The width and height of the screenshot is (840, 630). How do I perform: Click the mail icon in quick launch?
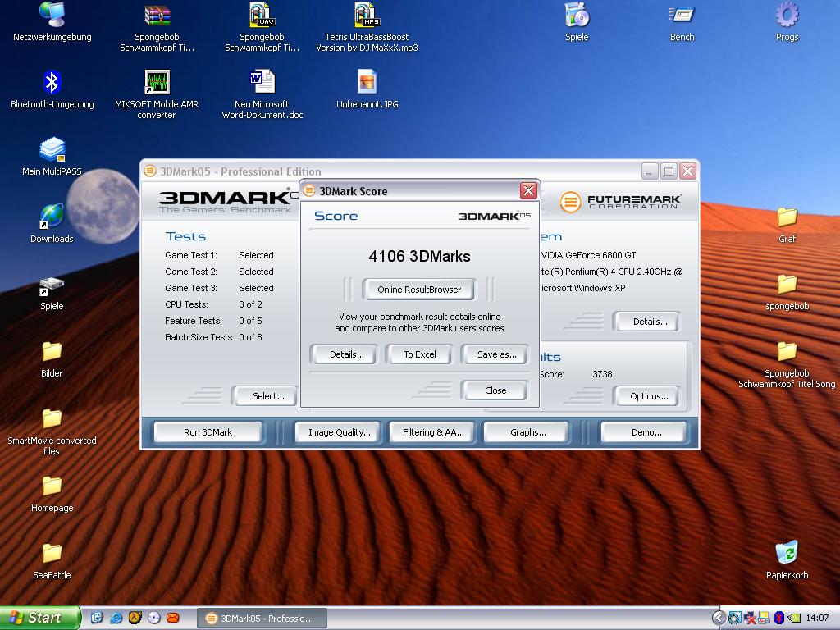[173, 618]
